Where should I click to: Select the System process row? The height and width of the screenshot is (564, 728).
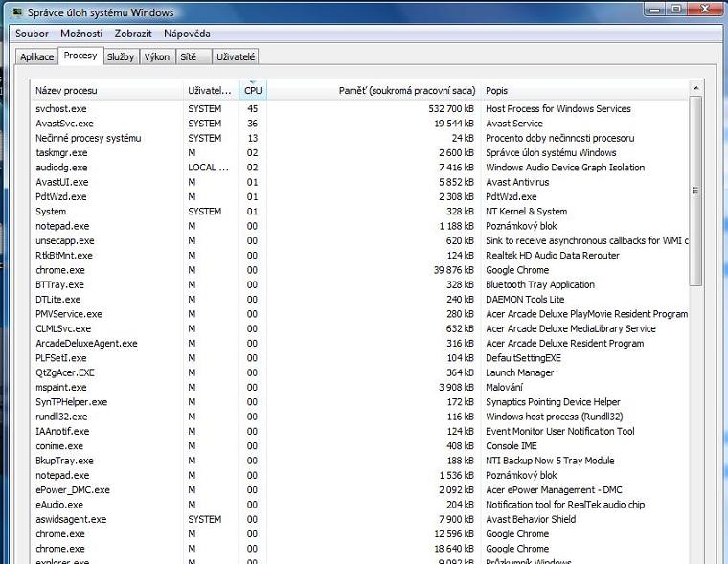click(360, 212)
